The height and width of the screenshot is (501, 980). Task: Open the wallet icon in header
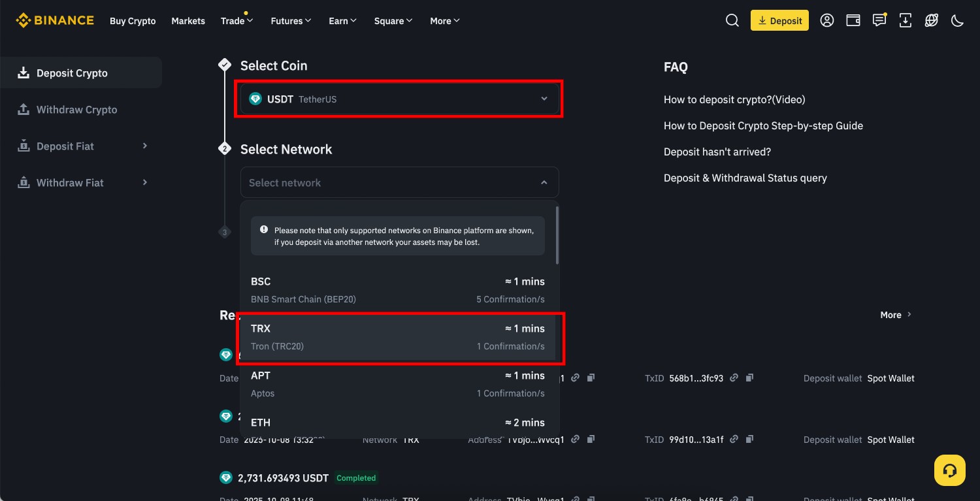(853, 20)
